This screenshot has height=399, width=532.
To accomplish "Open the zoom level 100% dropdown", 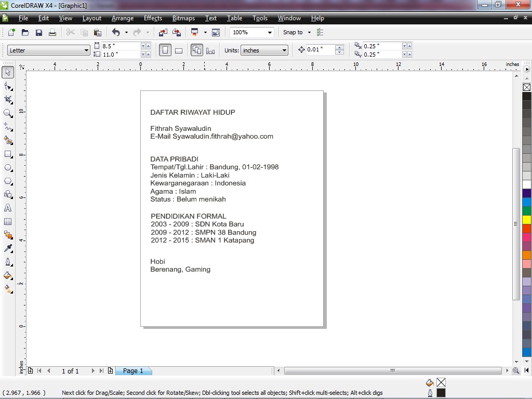I will pyautogui.click(x=270, y=32).
